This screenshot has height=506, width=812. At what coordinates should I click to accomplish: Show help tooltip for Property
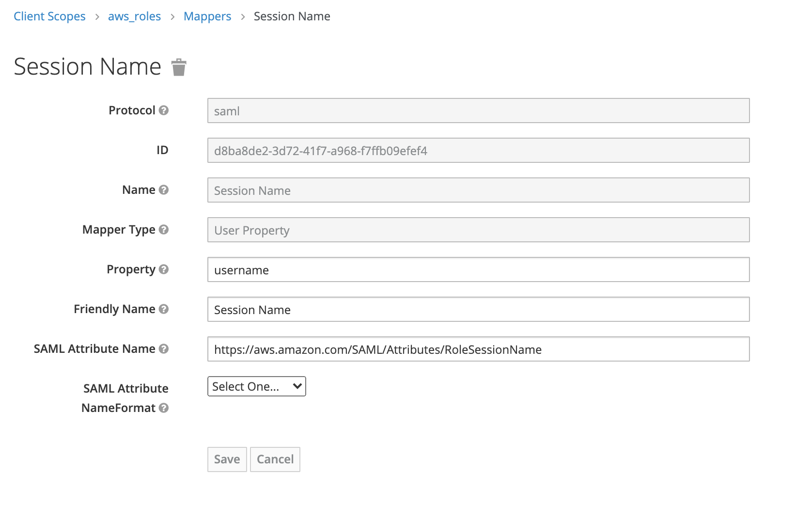coord(164,269)
